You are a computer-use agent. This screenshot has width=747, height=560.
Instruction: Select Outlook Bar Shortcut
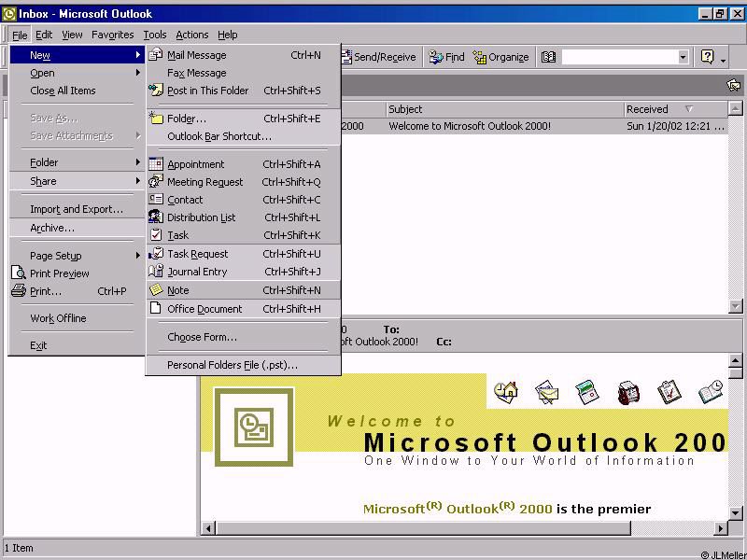click(244, 136)
